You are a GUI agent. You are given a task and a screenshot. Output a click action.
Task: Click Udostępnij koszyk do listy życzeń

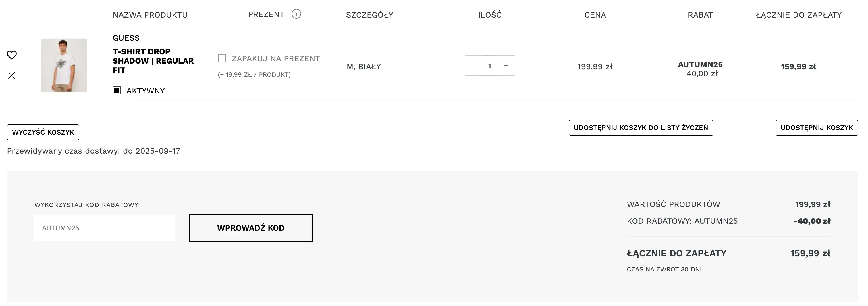pos(641,128)
